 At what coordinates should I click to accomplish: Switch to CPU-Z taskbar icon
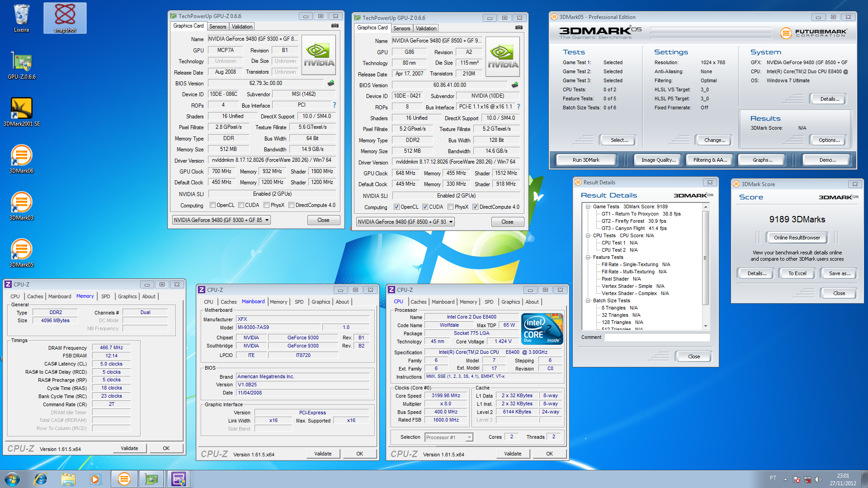179,479
